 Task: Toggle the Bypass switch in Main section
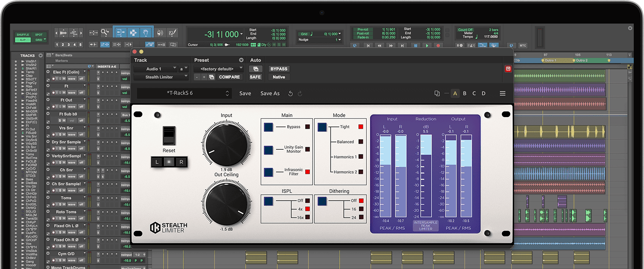pos(268,127)
